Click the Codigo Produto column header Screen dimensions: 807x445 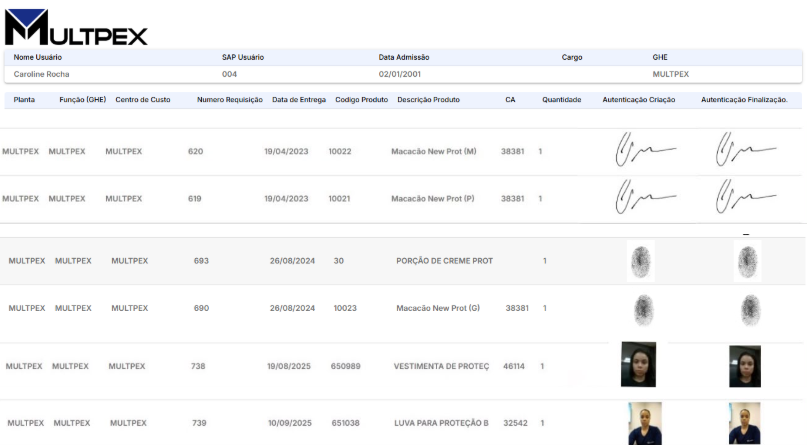pyautogui.click(x=361, y=100)
